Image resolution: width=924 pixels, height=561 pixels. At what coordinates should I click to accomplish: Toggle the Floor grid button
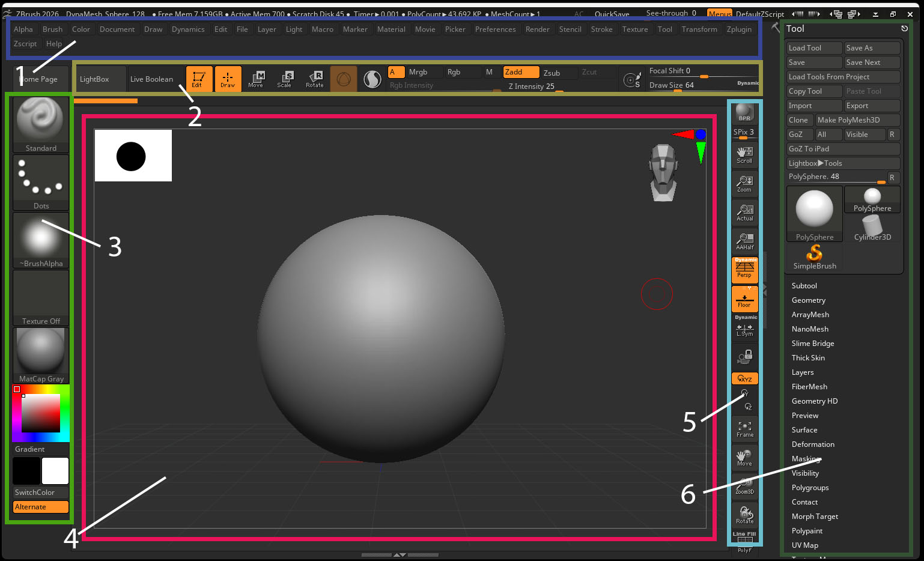[x=744, y=299]
